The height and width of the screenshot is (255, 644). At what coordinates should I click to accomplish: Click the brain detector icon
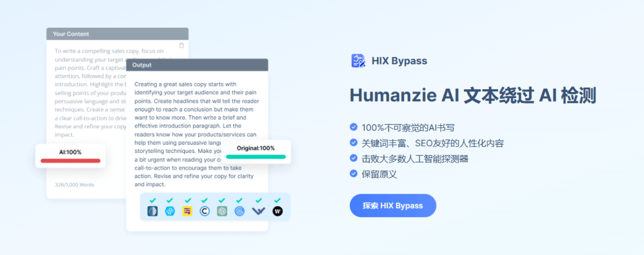point(152,211)
